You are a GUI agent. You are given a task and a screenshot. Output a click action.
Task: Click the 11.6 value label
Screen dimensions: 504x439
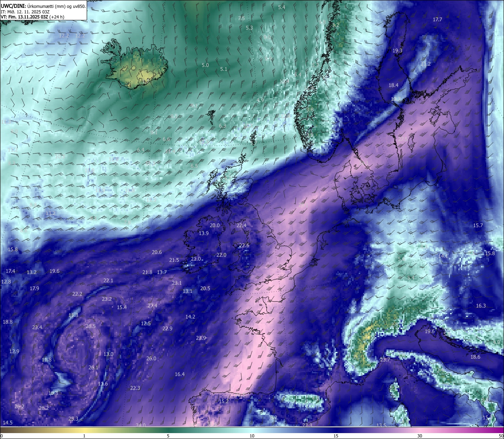click(103, 383)
